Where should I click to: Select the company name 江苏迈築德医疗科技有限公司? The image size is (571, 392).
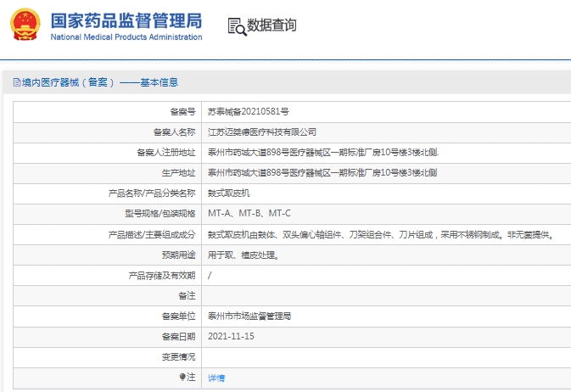[x=262, y=132]
